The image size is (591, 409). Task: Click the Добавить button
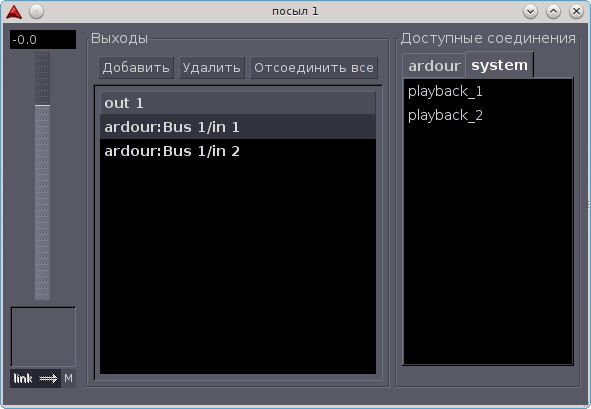(x=136, y=68)
